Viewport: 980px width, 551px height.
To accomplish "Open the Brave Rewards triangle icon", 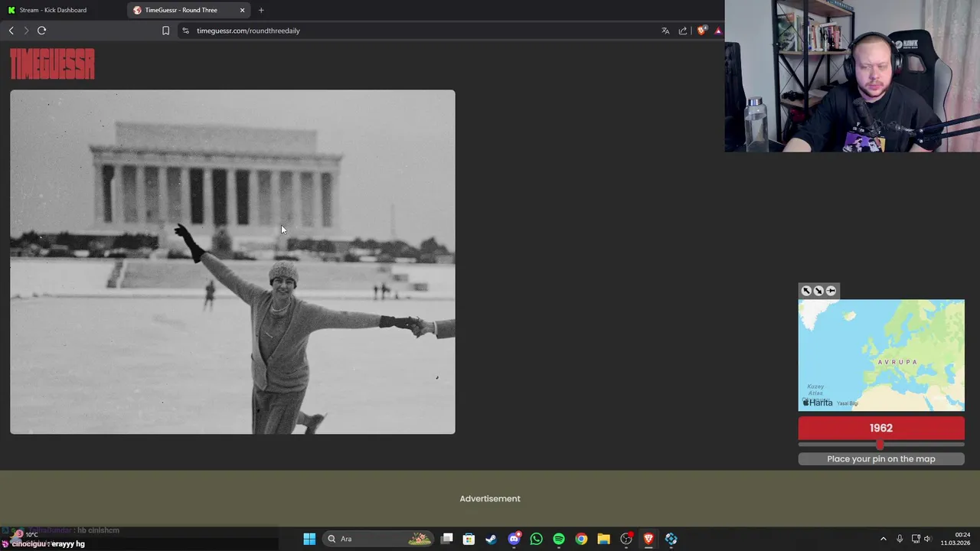I will pos(718,31).
